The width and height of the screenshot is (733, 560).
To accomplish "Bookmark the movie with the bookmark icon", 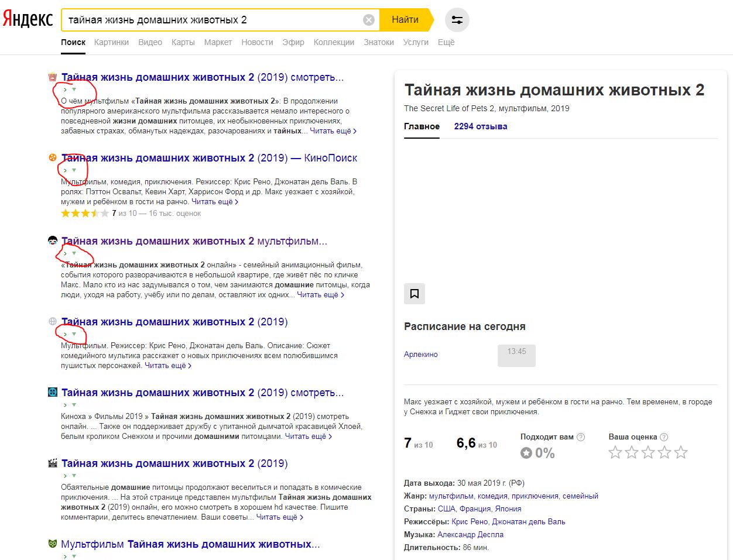I will [x=415, y=294].
